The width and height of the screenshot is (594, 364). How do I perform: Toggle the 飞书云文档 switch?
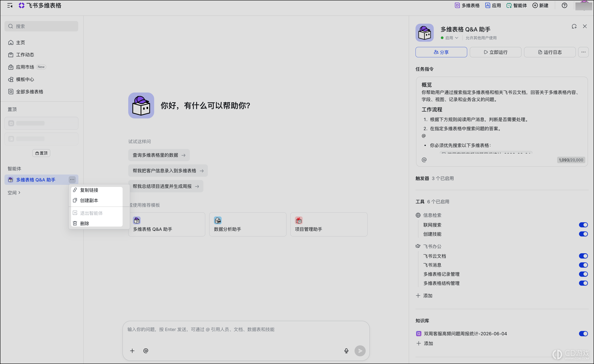click(583, 256)
